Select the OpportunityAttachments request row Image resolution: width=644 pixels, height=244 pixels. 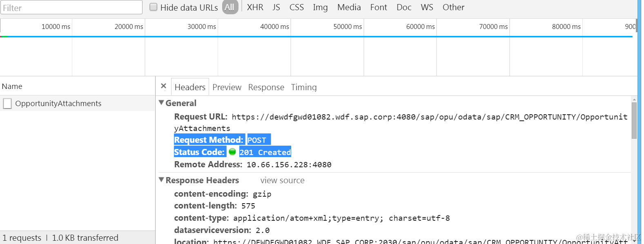tap(78, 103)
